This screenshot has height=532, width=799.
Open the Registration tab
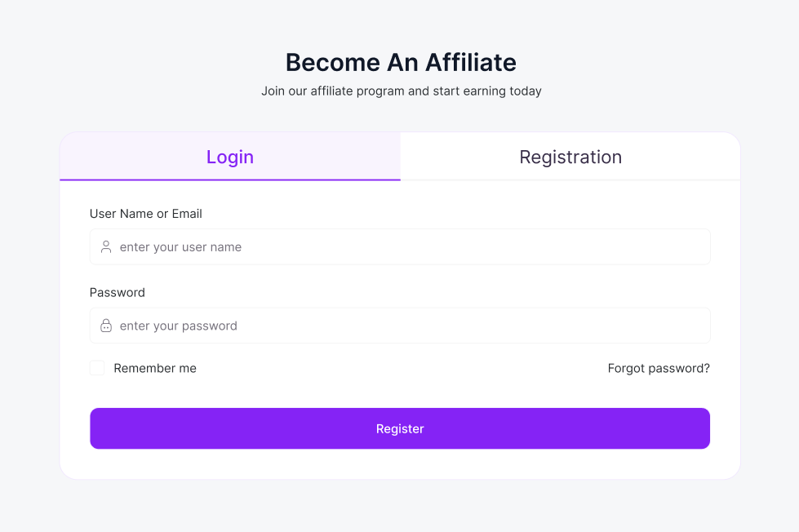pyautogui.click(x=570, y=157)
